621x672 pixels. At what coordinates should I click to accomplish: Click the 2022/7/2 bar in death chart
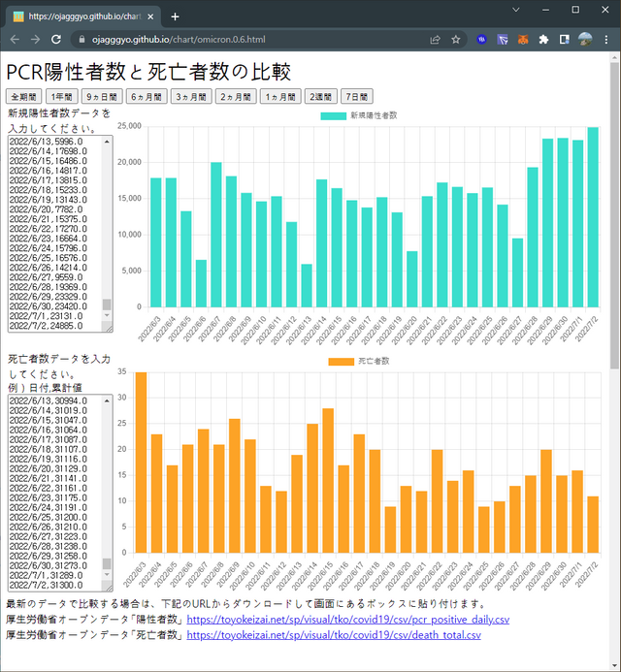pyautogui.click(x=593, y=525)
